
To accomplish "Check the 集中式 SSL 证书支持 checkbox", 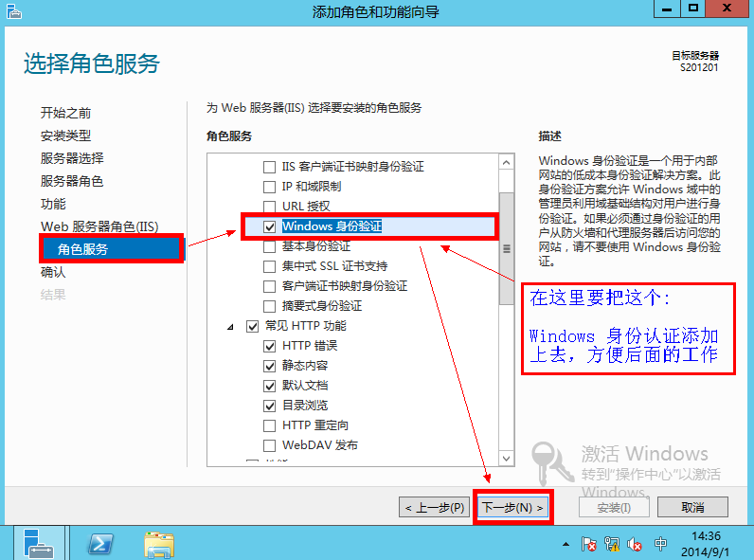I will pos(269,266).
